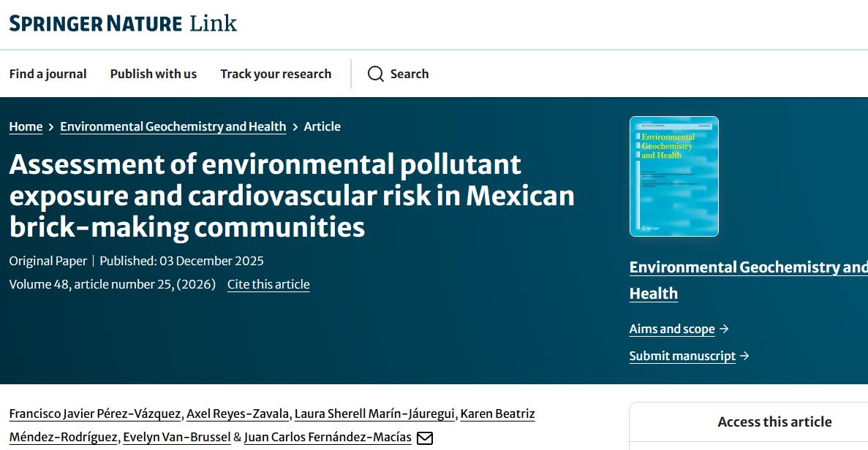Open the Aims and scope link

tap(671, 329)
